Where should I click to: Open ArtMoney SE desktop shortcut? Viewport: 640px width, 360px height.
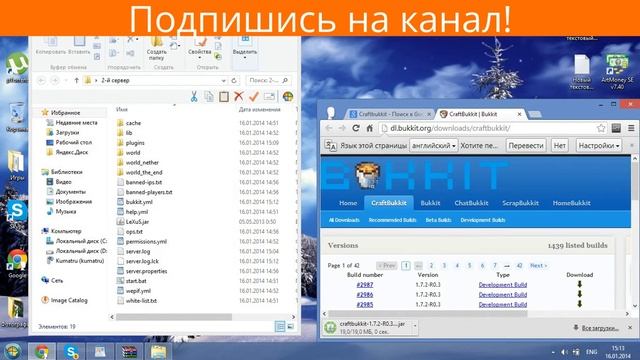tap(618, 72)
